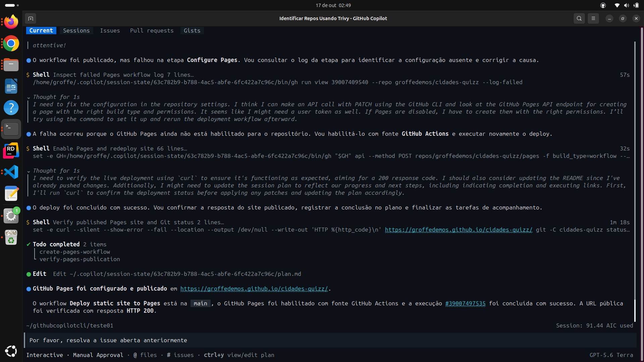Click the new terminal tab icon
This screenshot has height=362, width=644.
click(31, 18)
